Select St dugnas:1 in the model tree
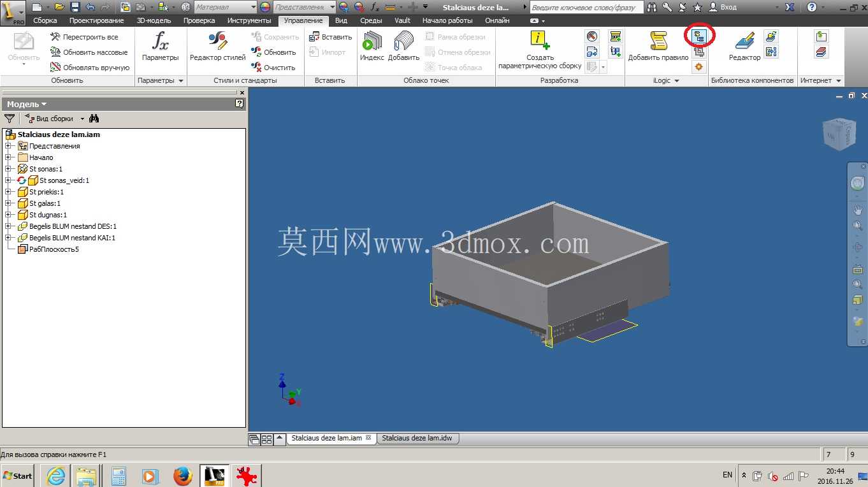Viewport: 868px width, 487px height. pos(48,215)
